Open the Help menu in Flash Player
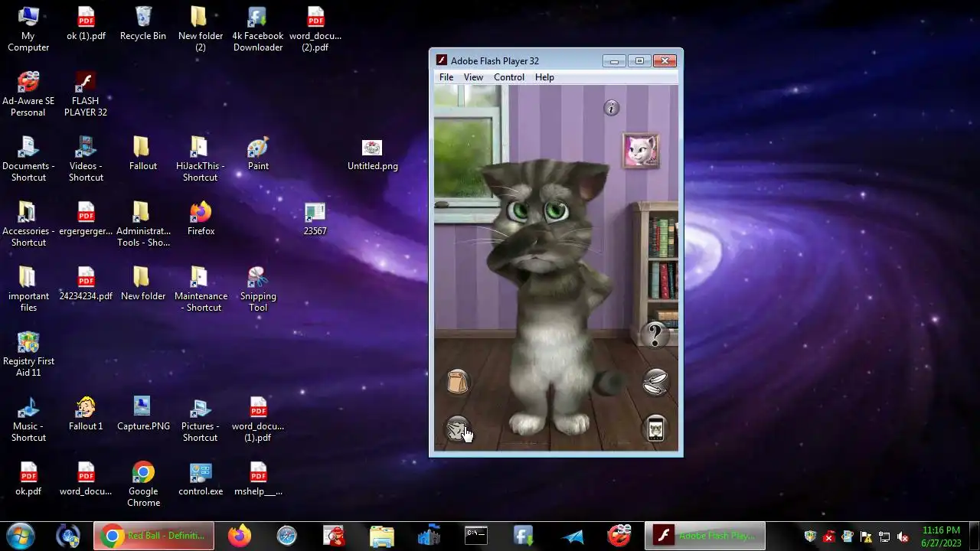 click(x=544, y=77)
